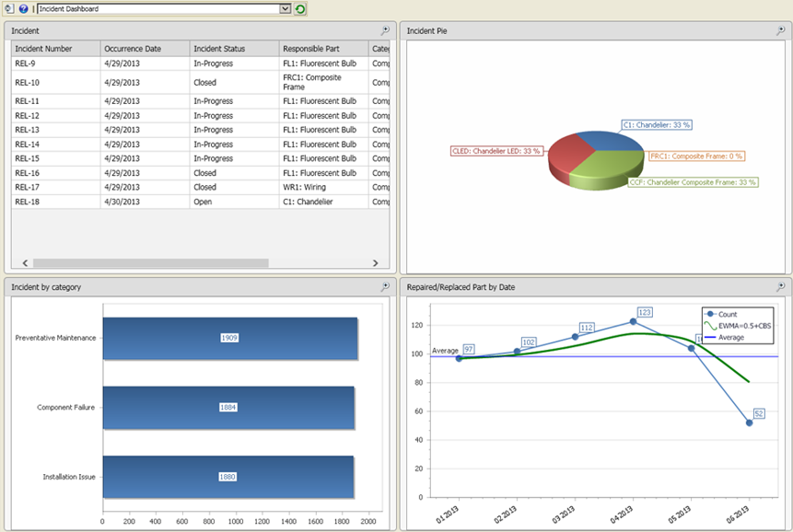Click the incident table left scroll arrow
The height and width of the screenshot is (532, 793).
(25, 263)
